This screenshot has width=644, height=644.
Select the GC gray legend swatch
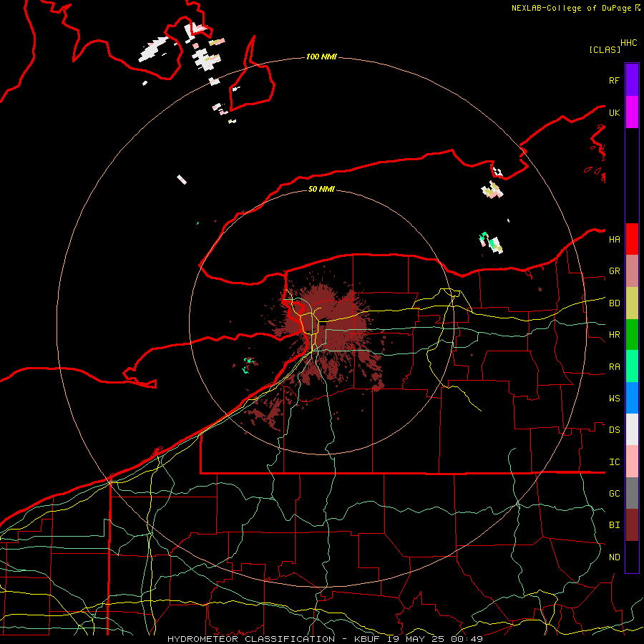pos(632,493)
